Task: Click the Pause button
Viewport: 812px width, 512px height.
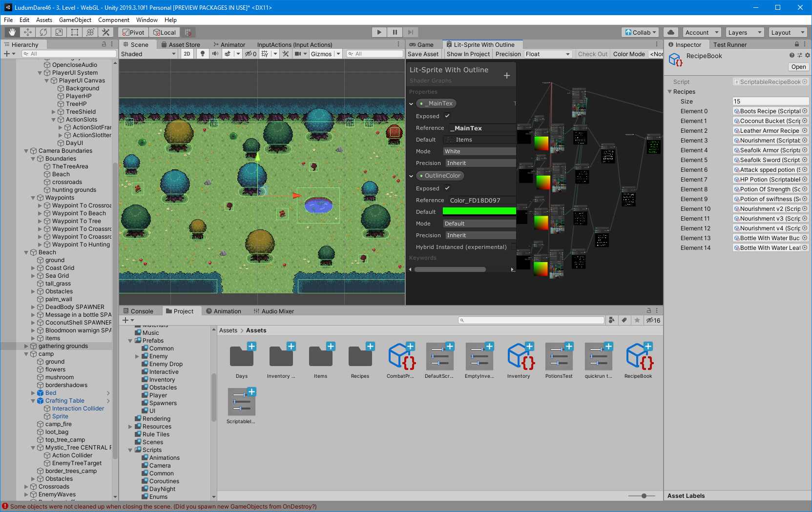Action: point(395,32)
